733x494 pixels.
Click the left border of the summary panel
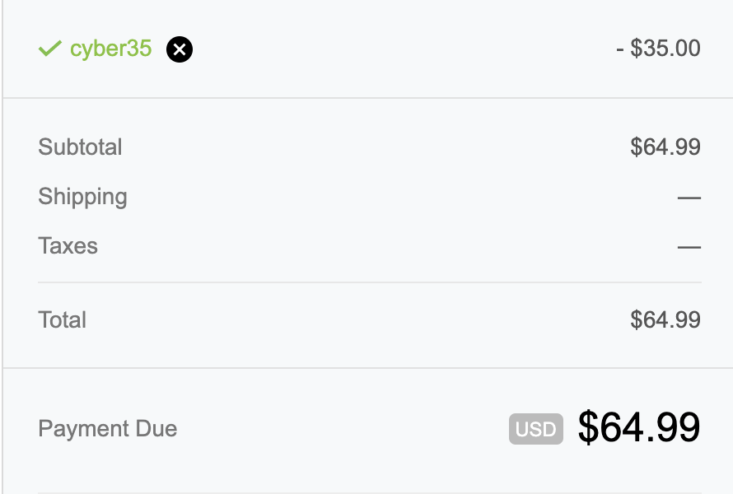click(x=2, y=247)
